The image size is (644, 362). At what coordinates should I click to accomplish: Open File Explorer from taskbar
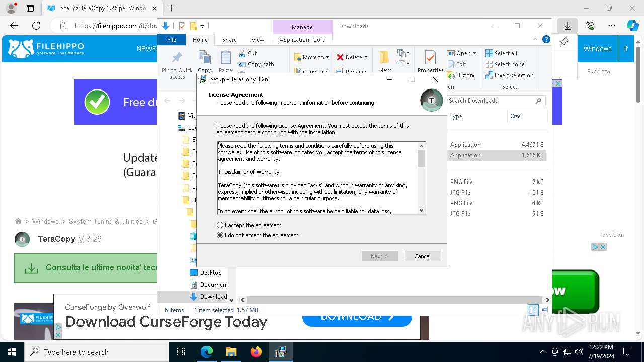[x=231, y=352]
